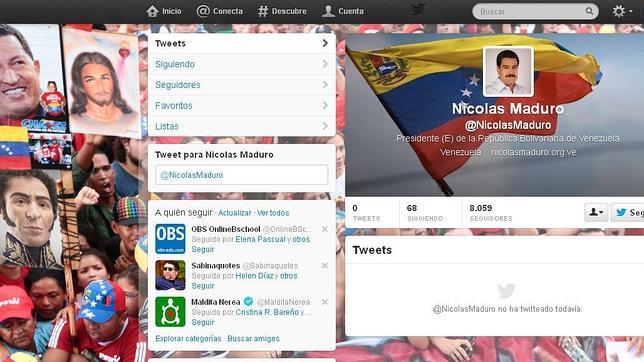Click the @NicolasMaduro tweet compose box
This screenshot has height=362, width=644.
[242, 175]
